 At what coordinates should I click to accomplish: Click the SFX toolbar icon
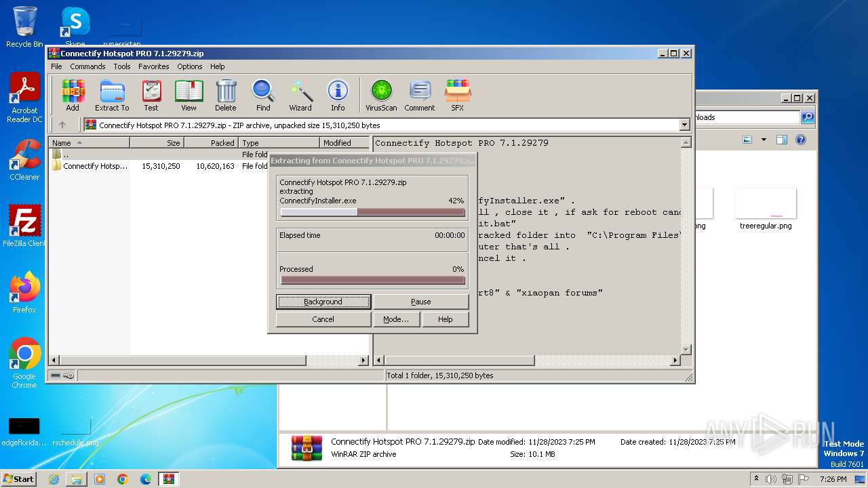[x=458, y=95]
